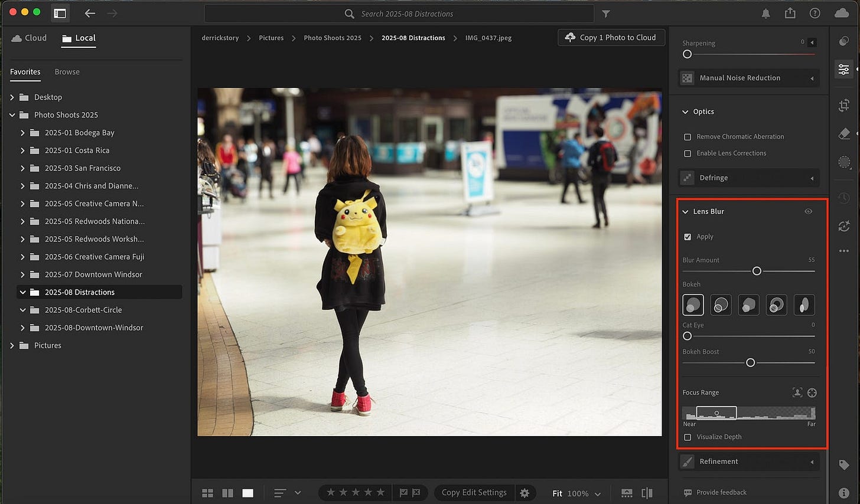Click the Blur Amount slider handle
The image size is (860, 504).
tap(757, 271)
